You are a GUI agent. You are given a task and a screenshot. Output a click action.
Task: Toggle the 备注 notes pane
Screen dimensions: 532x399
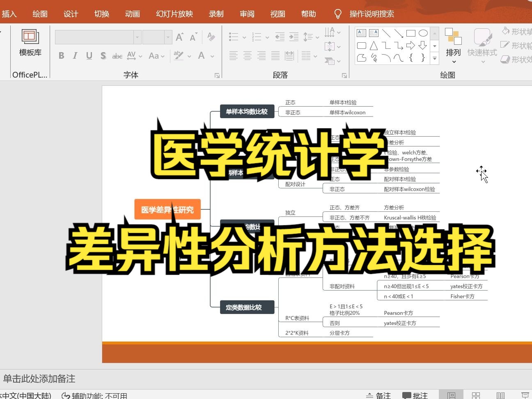tap(378, 395)
